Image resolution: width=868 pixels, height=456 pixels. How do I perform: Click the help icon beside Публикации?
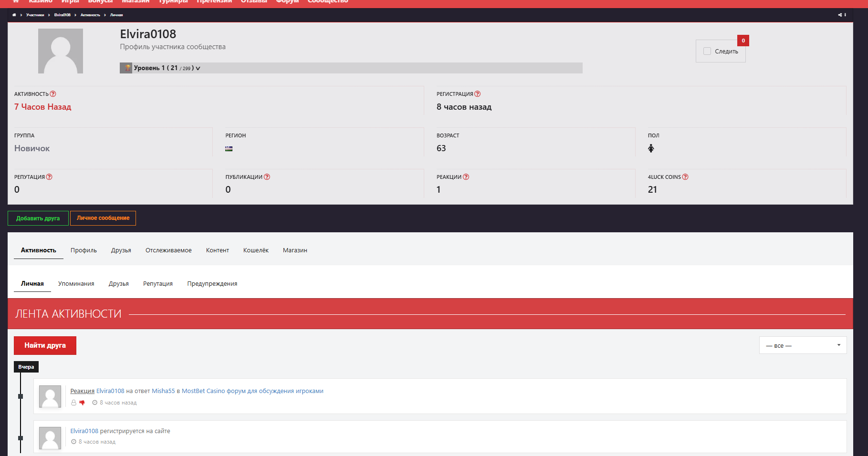267,177
